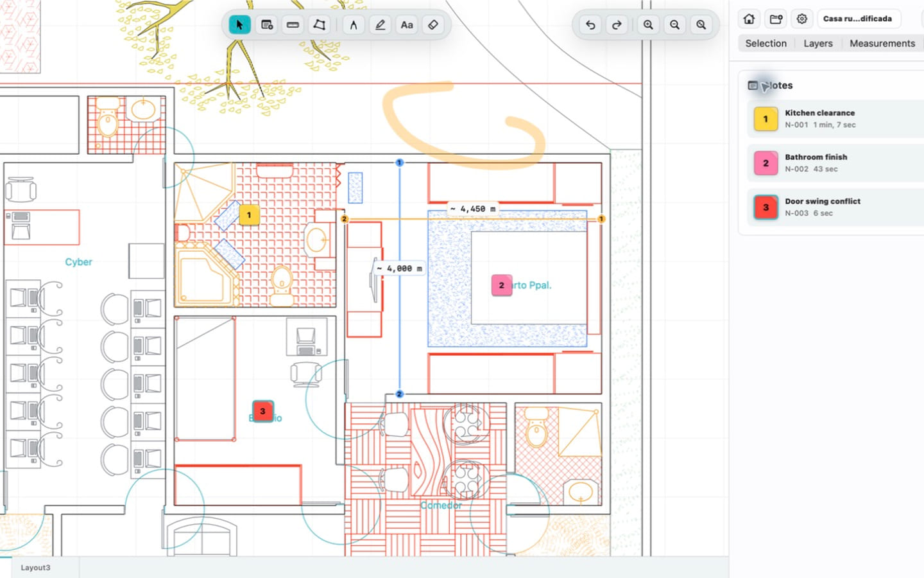924x578 pixels.
Task: Open the settings gear
Action: pos(802,19)
